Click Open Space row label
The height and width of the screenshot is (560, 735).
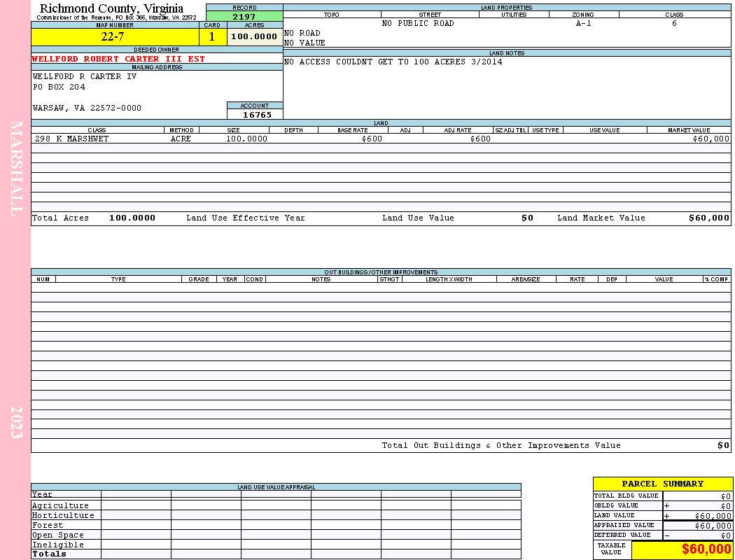(57, 535)
